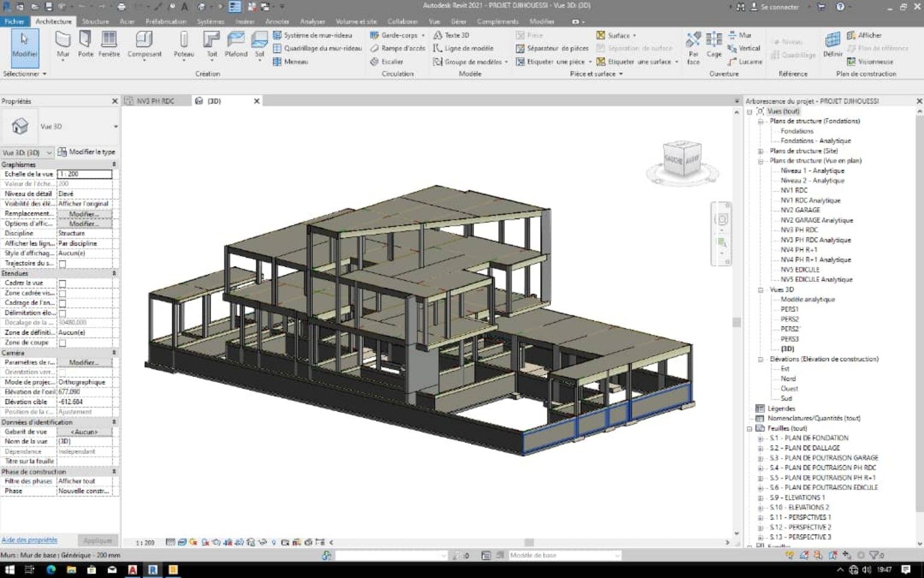This screenshot has height=578, width=924.
Task: Click the ViewCube in the 3D view
Action: click(x=682, y=159)
